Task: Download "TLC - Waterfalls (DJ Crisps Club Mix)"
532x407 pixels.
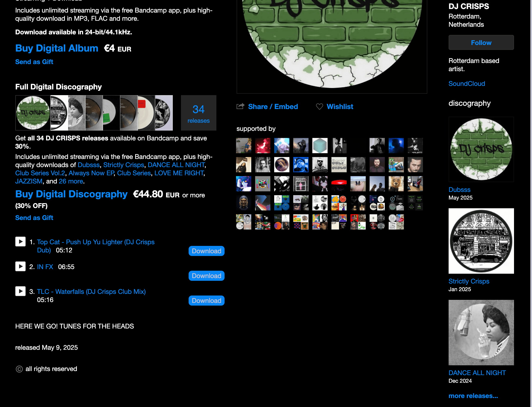Action: [x=206, y=300]
